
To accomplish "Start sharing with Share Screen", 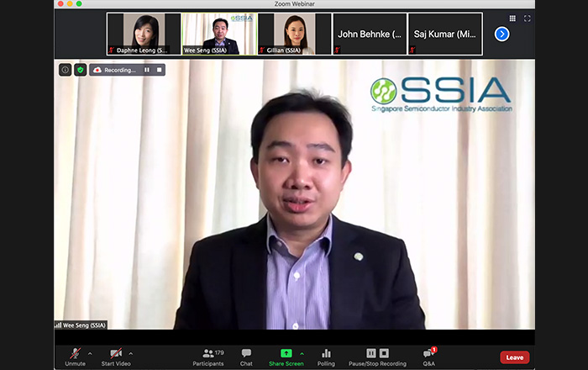I will (x=286, y=357).
